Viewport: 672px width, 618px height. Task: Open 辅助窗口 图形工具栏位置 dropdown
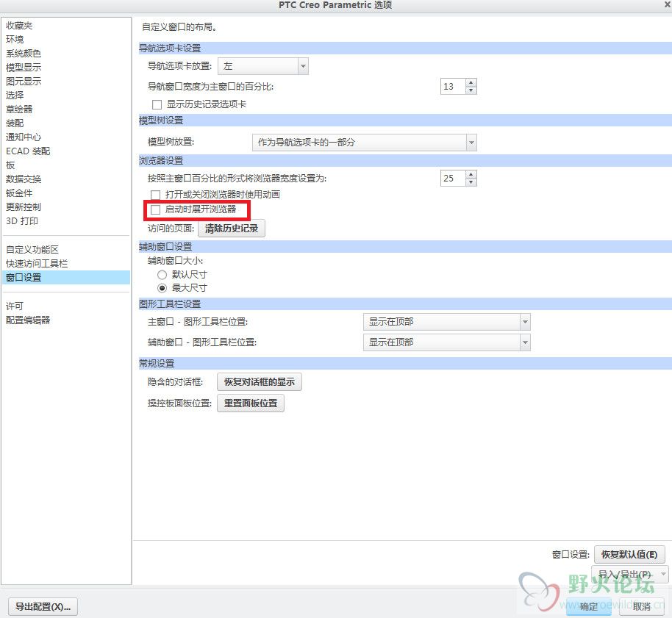pyautogui.click(x=446, y=342)
